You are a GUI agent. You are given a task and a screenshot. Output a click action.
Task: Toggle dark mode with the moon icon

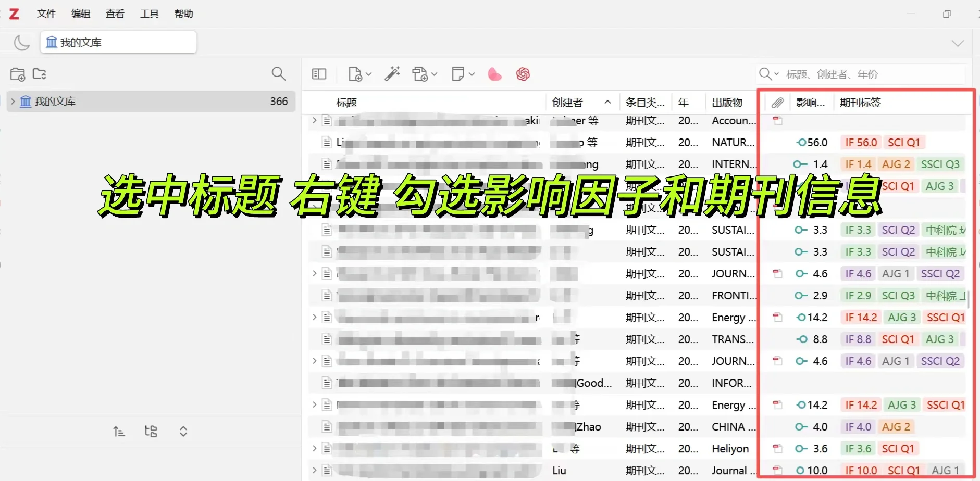(x=21, y=42)
